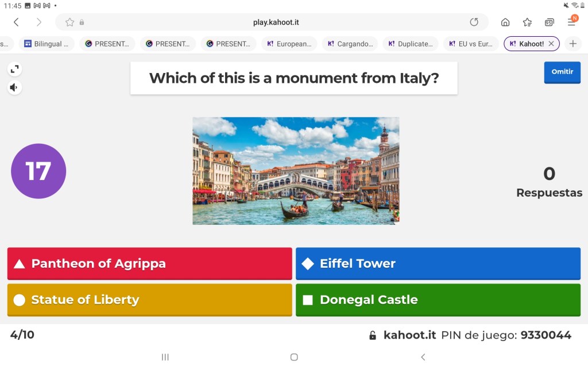This screenshot has height=368, width=588.
Task: Choose the blue Eiffel Tower answer
Action: pos(438,263)
